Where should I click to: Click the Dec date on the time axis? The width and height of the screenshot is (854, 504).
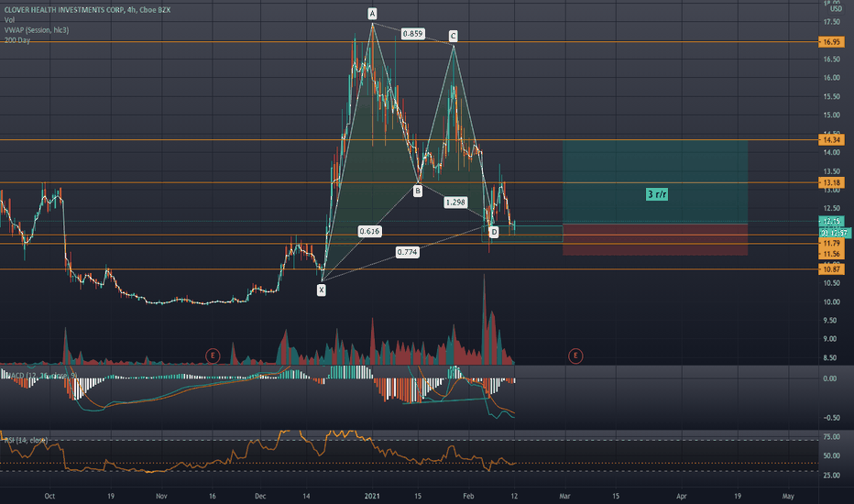[260, 497]
